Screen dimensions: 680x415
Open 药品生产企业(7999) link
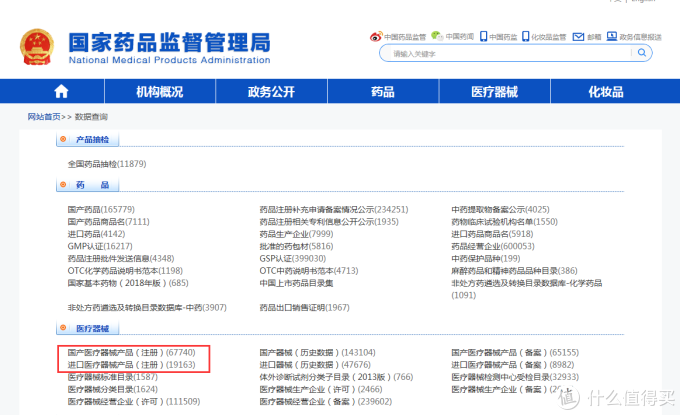pos(297,234)
